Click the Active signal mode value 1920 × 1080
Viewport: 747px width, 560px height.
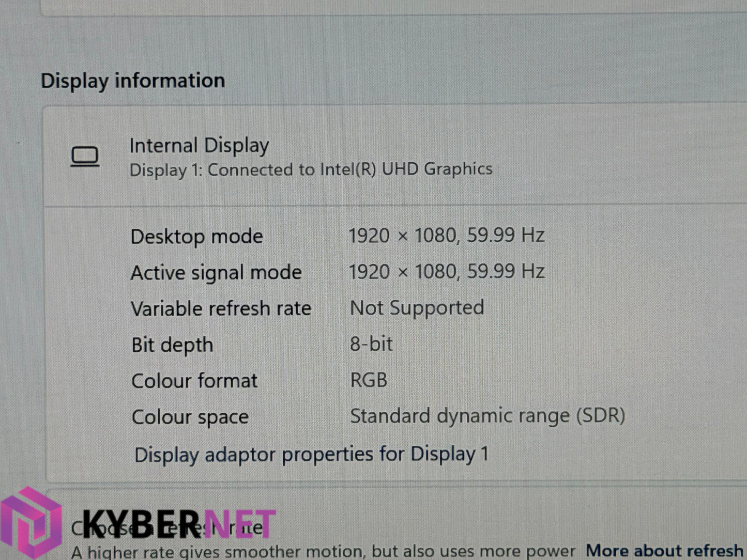coord(447,272)
